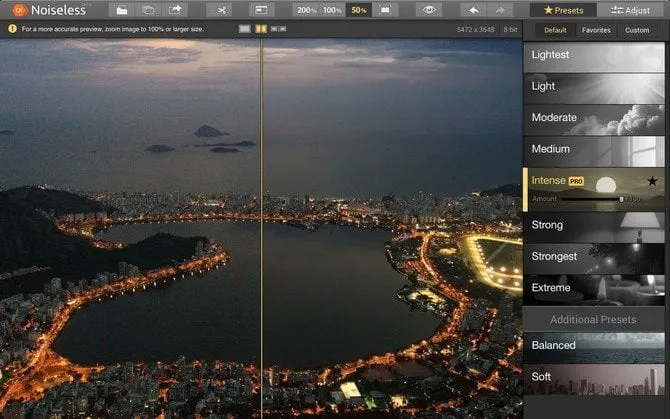Click the redo arrow icon
The image size is (670, 419).
[501, 10]
